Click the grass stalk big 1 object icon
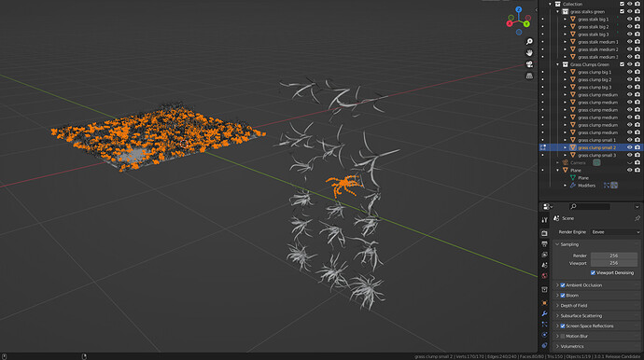Viewport: 644px width, 360px height. pos(573,20)
